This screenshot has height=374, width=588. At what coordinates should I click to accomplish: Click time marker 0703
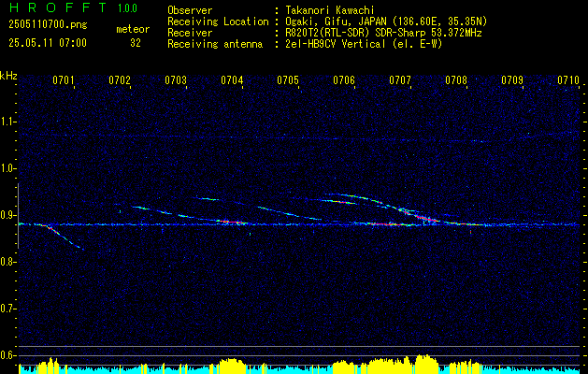pyautogui.click(x=176, y=79)
